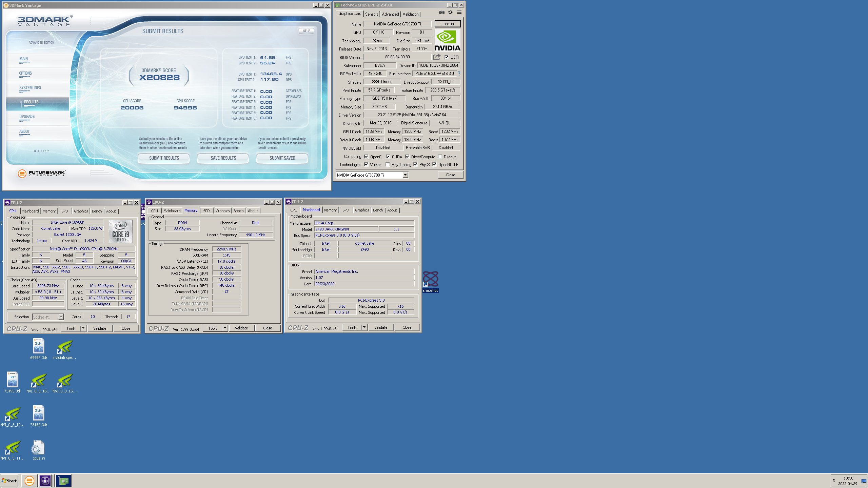Click the SUBMIT RESULTS button
This screenshot has width=868, height=488.
[164, 158]
